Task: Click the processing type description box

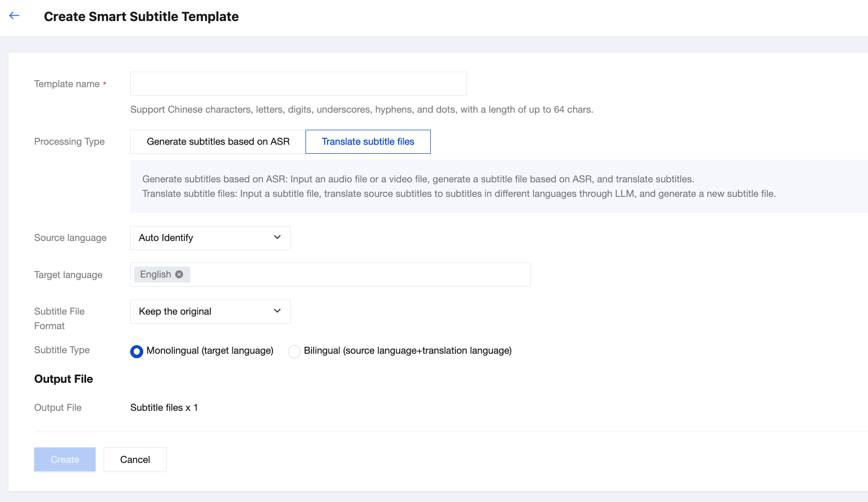Action: coord(458,186)
